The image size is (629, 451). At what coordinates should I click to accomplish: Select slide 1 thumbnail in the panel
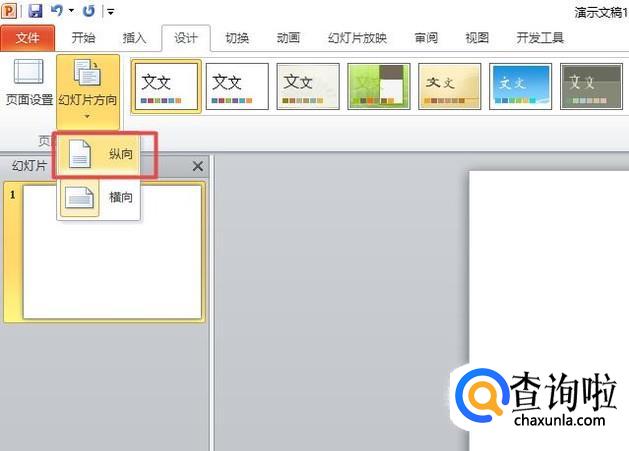[112, 250]
